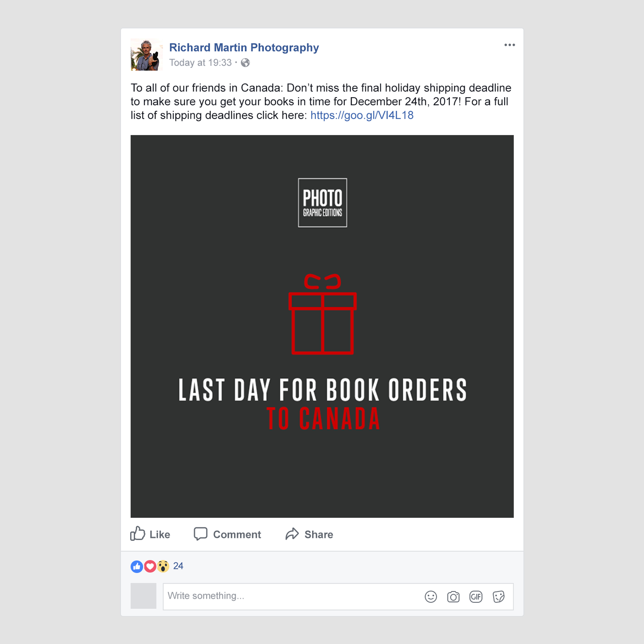Click the Today at 19:33 timestamp
The width and height of the screenshot is (644, 644).
200,63
